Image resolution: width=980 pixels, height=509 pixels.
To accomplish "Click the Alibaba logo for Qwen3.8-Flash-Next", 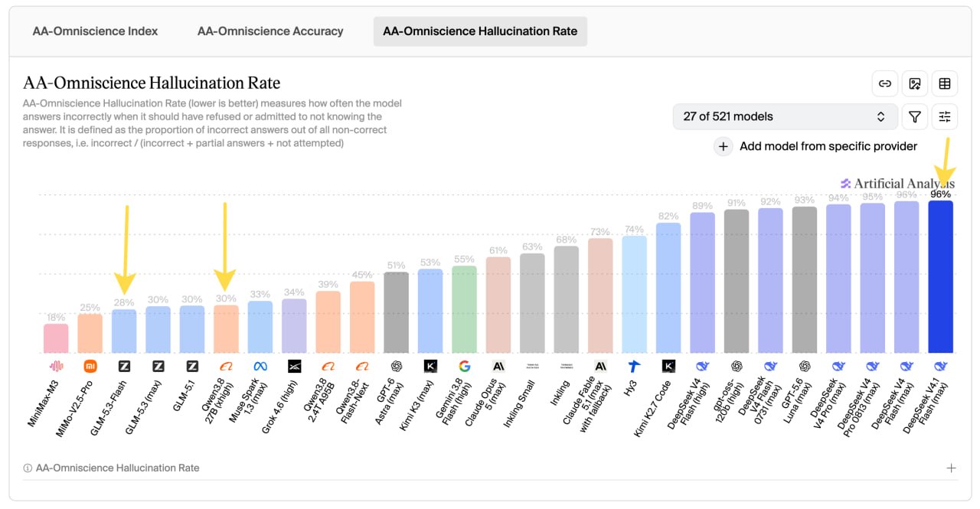I will [x=362, y=367].
